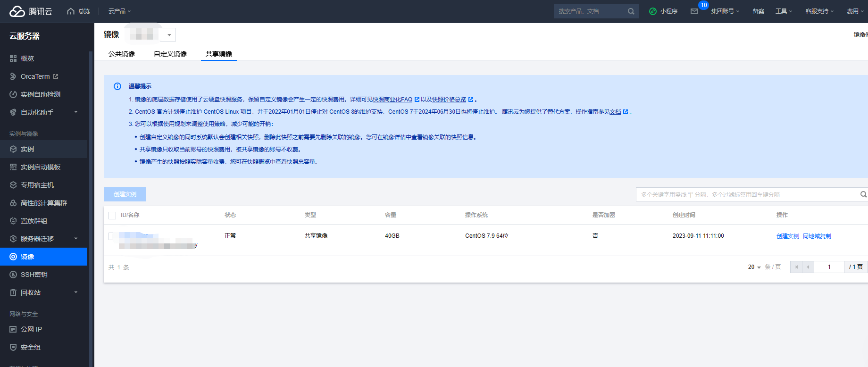868x367 pixels.
Task: Open the 小程序 mini program icon
Action: [x=653, y=11]
